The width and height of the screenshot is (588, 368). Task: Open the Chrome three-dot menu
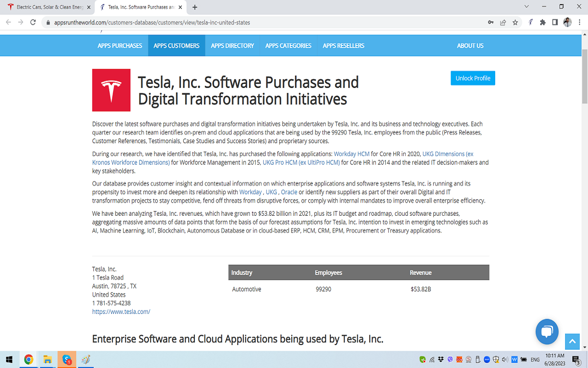pyautogui.click(x=579, y=22)
